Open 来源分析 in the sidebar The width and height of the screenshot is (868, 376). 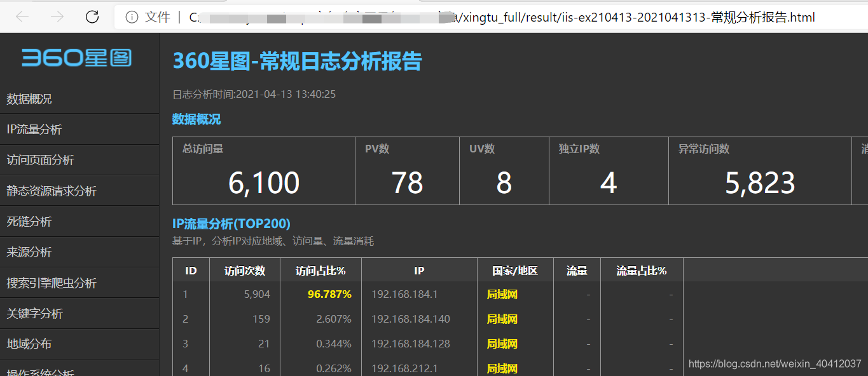(x=79, y=252)
